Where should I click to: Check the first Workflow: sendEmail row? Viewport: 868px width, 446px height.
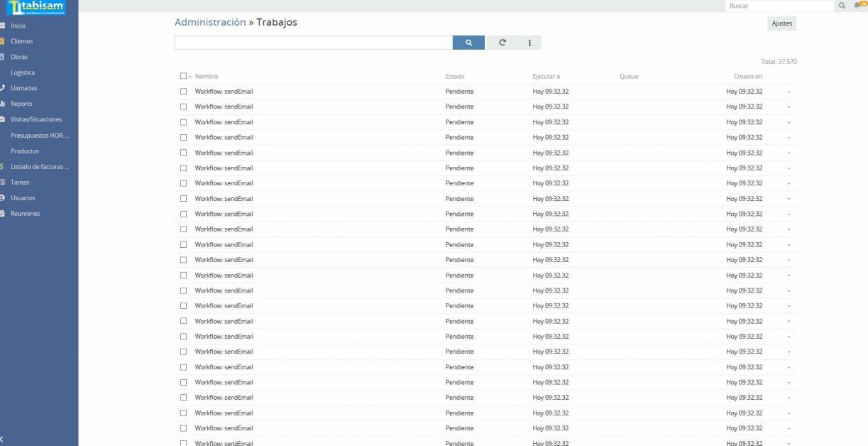183,92
